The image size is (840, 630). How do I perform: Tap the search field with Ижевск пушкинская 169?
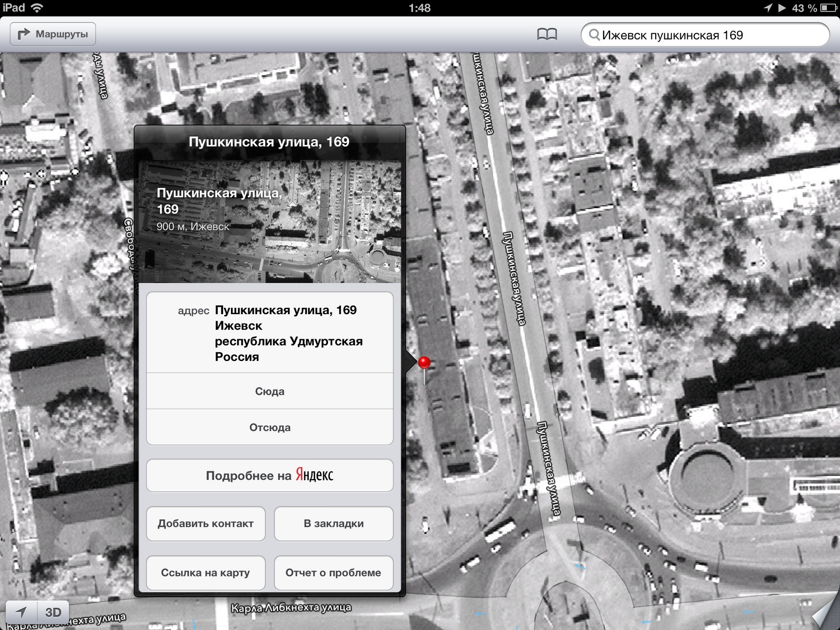[x=705, y=35]
